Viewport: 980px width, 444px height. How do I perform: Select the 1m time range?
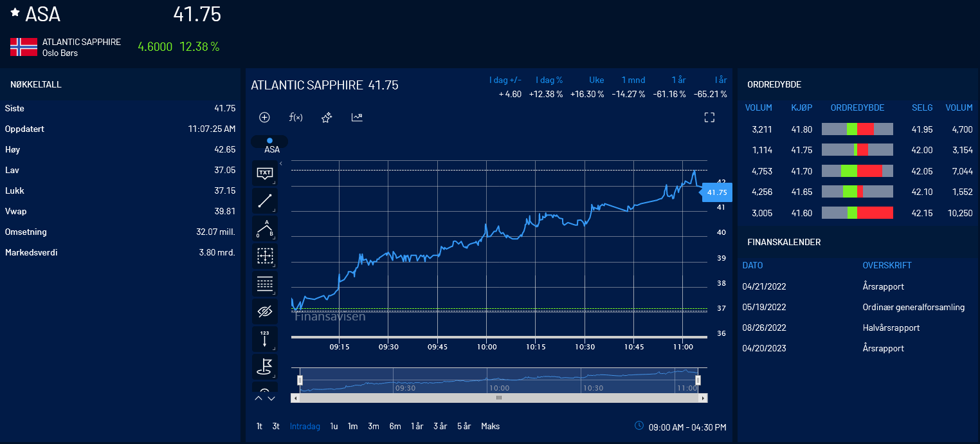(x=353, y=426)
